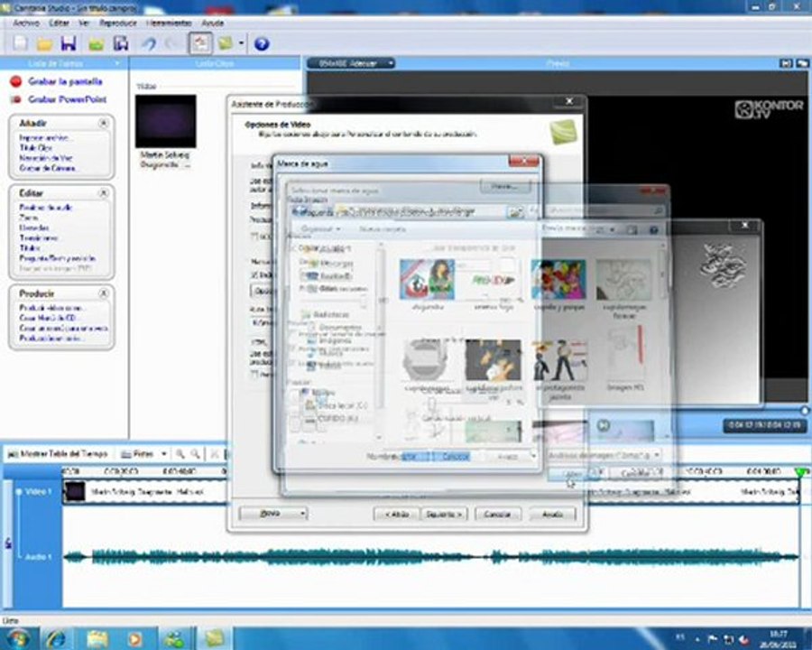Open the Reproducir menu
Screen dimensions: 812x650
coord(118,23)
